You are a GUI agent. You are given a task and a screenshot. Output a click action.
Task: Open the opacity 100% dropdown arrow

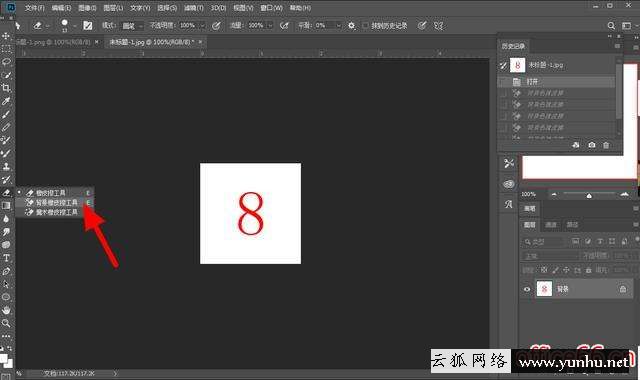[202, 26]
